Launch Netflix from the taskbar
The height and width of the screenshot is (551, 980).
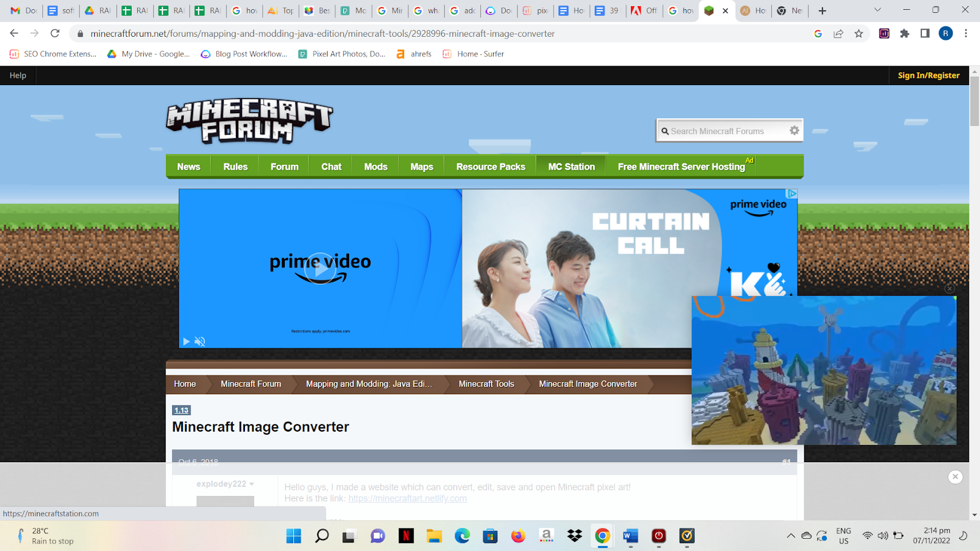406,536
